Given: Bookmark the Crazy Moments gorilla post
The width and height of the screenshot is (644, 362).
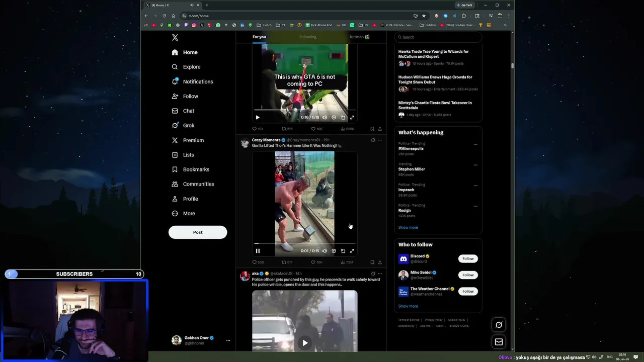Looking at the screenshot, I should (372, 262).
